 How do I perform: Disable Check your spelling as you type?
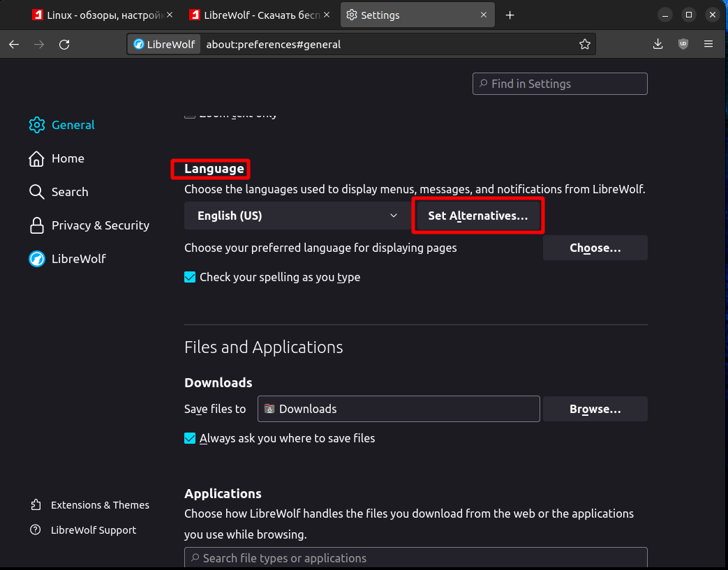[190, 277]
